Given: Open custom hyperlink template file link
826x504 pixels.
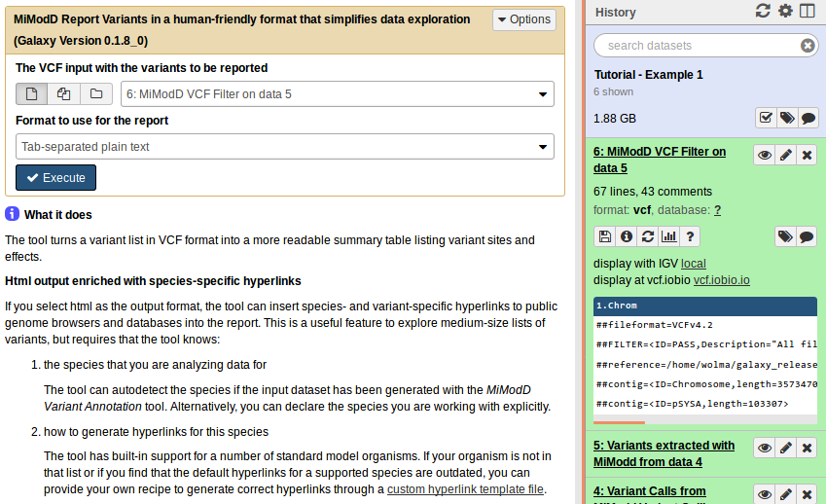Looking at the screenshot, I should 465,489.
